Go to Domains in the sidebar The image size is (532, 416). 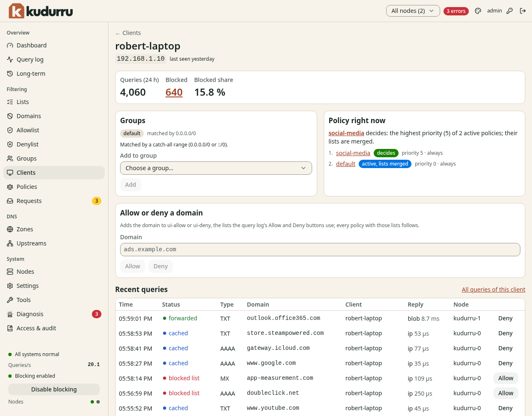(x=54, y=116)
